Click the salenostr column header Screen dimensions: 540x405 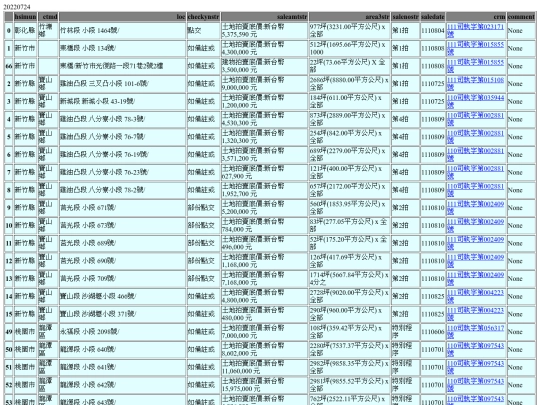coord(405,17)
